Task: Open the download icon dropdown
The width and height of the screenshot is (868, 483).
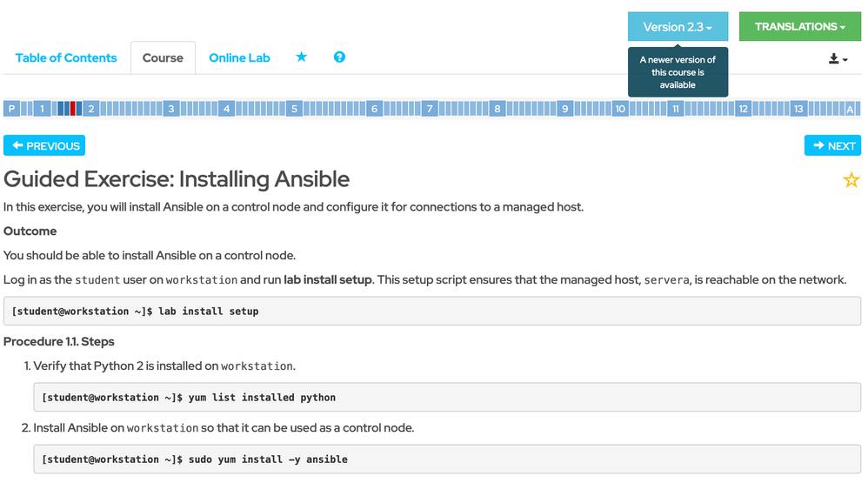Action: [x=838, y=58]
